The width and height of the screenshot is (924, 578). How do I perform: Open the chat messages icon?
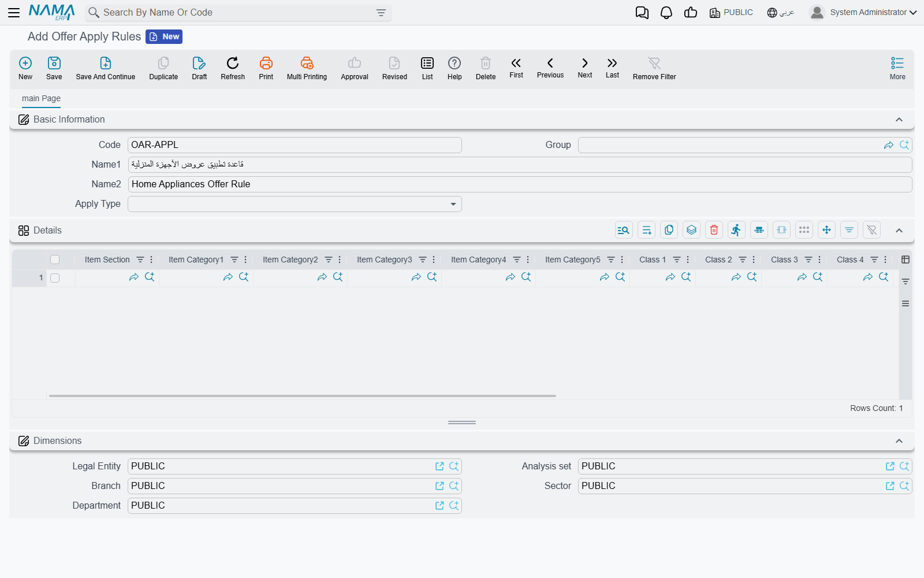(x=642, y=13)
